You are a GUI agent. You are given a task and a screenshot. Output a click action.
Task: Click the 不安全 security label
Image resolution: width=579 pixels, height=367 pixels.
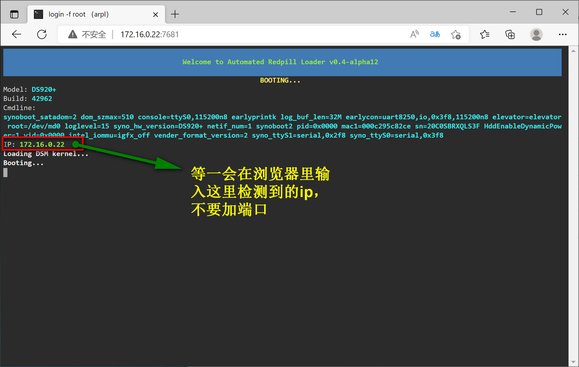coord(94,34)
